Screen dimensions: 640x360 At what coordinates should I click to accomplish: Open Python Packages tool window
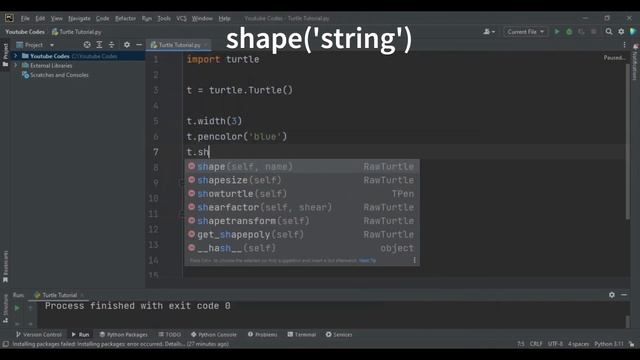coord(124,334)
